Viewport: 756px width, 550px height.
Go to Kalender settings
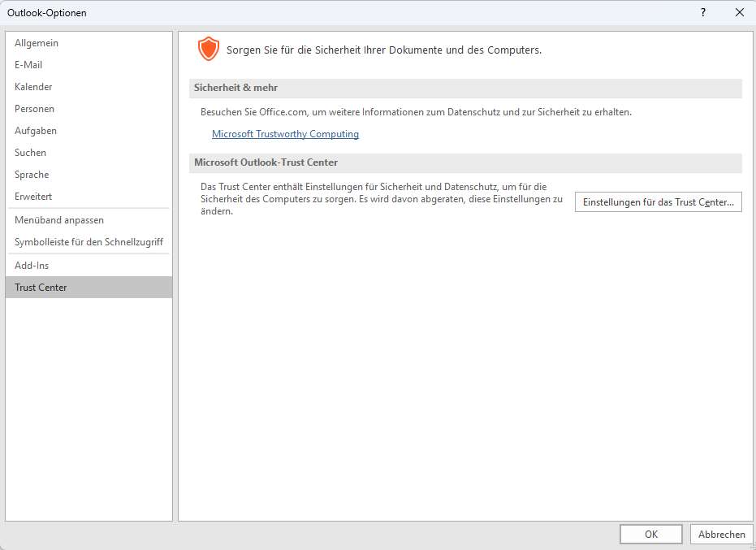89,87
